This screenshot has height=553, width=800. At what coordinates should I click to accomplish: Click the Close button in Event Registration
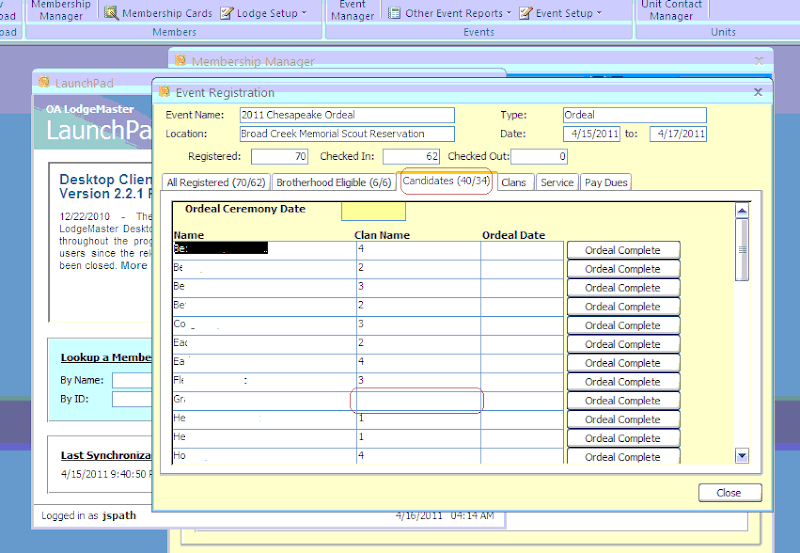point(730,493)
